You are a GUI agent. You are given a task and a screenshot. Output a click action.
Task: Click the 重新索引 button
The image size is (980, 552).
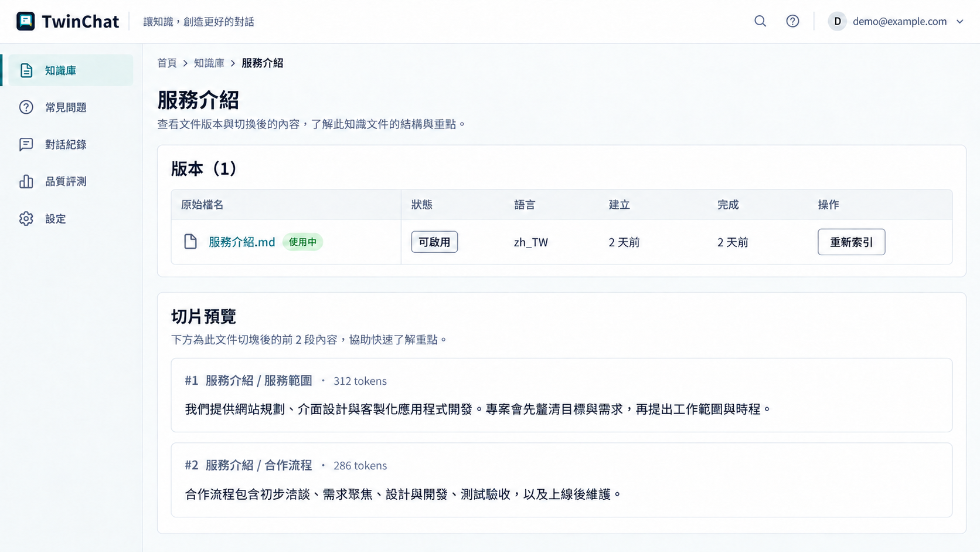click(851, 242)
